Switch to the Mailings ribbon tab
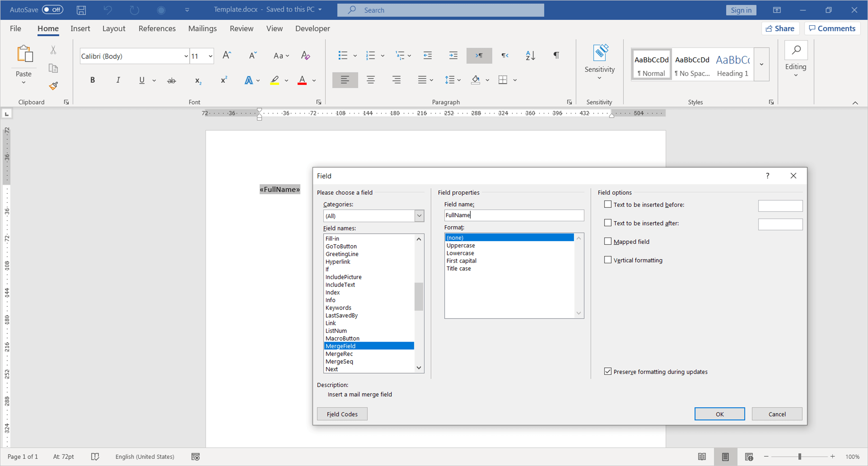This screenshot has width=868, height=466. [202, 28]
